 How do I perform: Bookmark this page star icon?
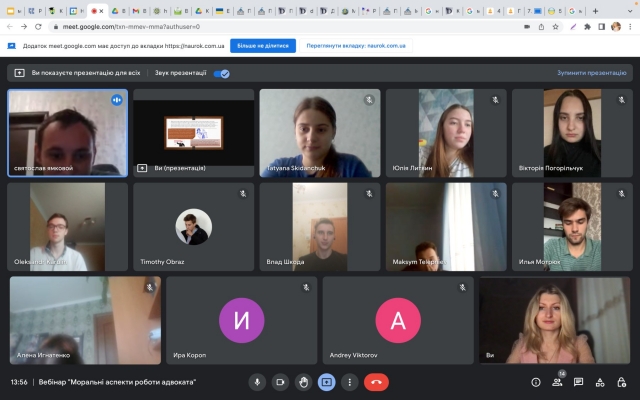(555, 27)
